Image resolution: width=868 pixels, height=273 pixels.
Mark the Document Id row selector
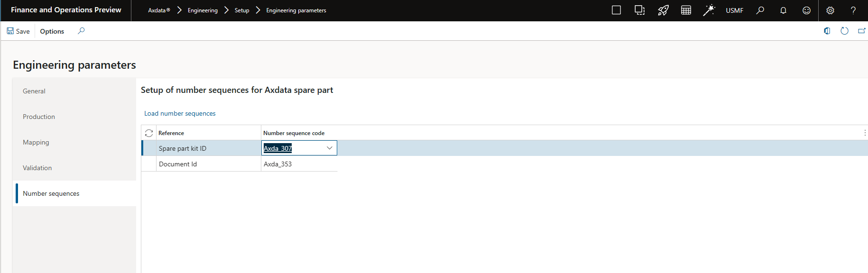pos(149,164)
